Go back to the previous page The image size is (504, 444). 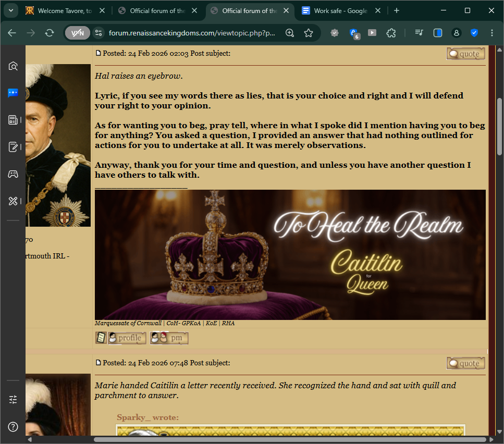point(12,33)
